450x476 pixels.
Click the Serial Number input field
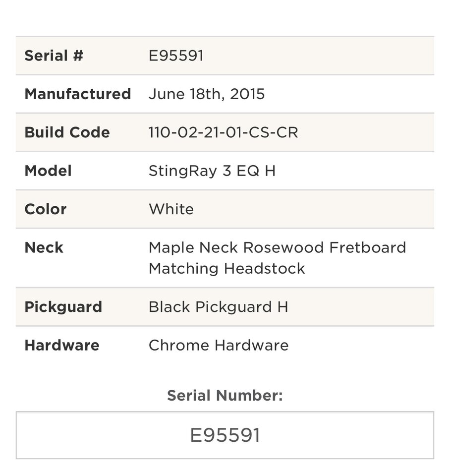pyautogui.click(x=225, y=435)
